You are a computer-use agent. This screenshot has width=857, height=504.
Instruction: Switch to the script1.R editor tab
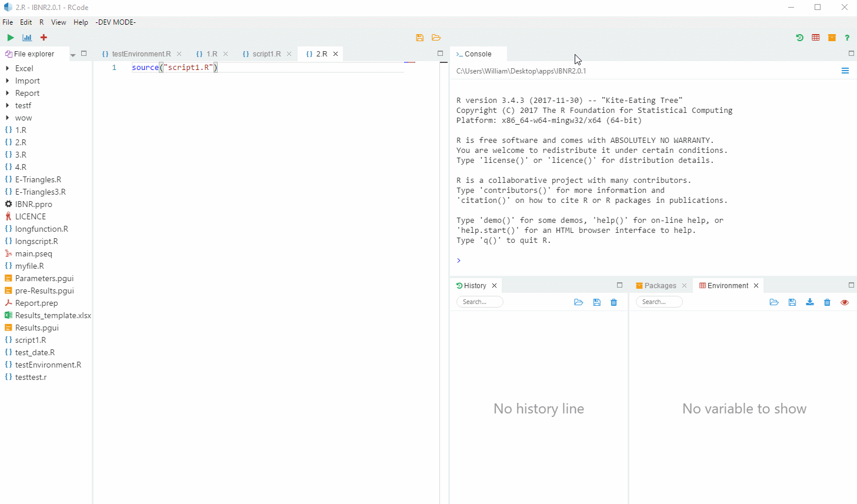click(266, 54)
